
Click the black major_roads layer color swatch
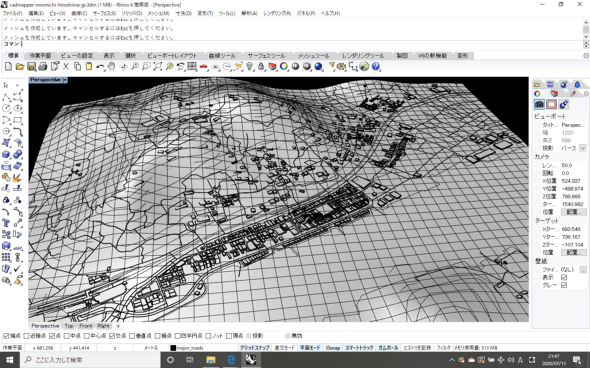tap(173, 348)
